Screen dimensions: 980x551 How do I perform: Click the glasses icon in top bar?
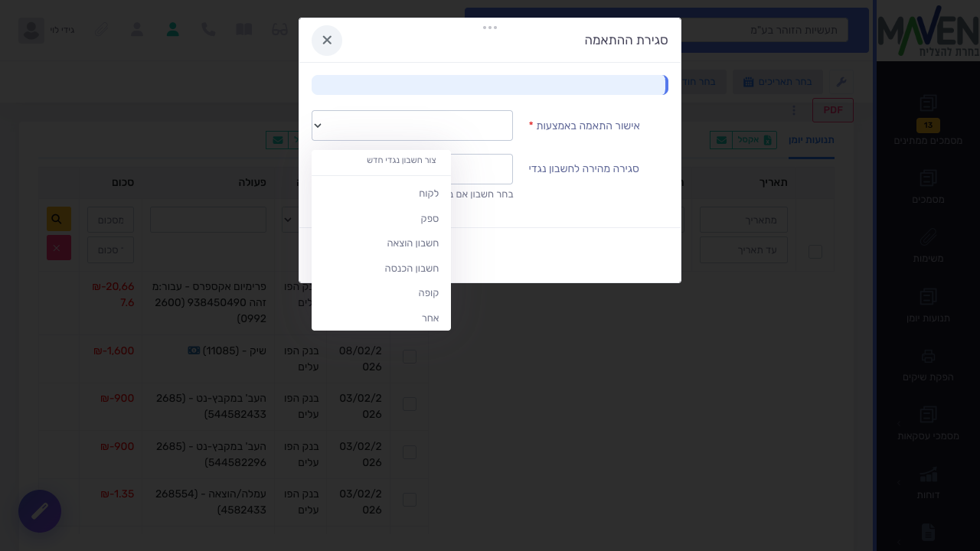click(279, 29)
